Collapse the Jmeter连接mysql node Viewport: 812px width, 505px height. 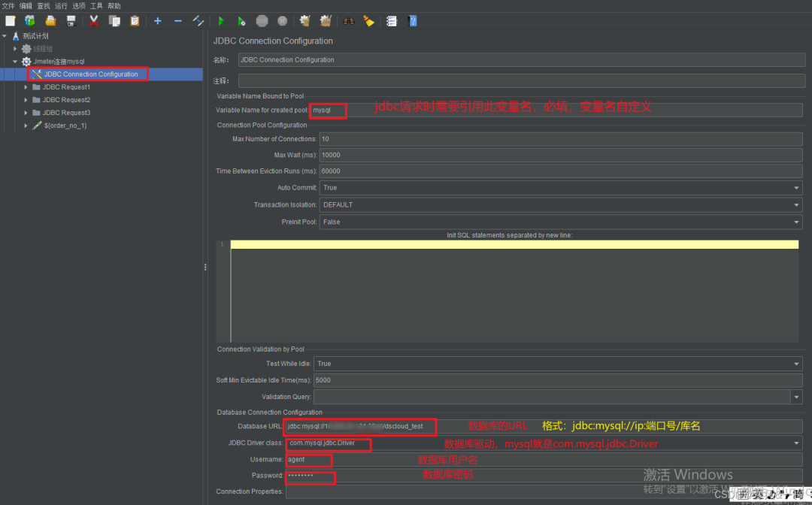pos(15,61)
